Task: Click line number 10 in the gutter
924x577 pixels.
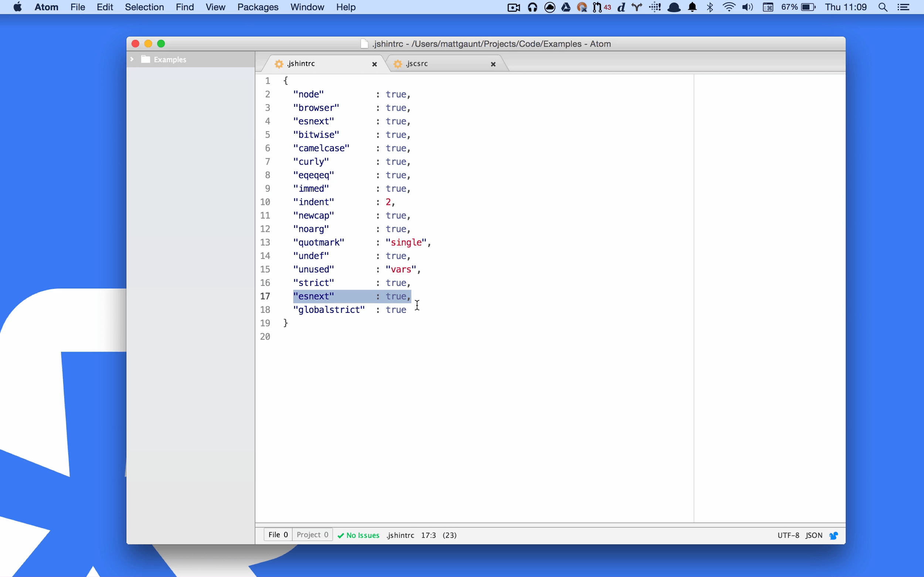Action: [x=265, y=202]
